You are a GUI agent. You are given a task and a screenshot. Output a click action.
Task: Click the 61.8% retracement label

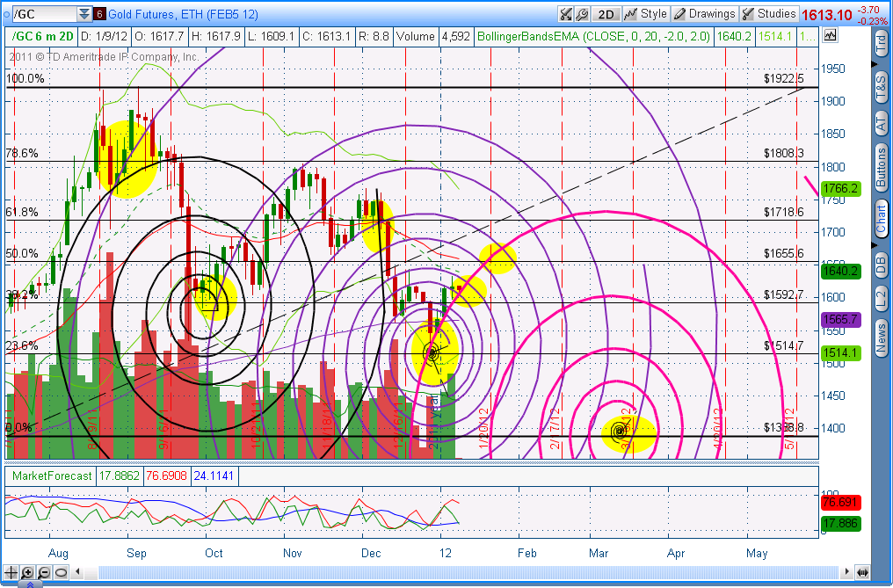[x=22, y=213]
